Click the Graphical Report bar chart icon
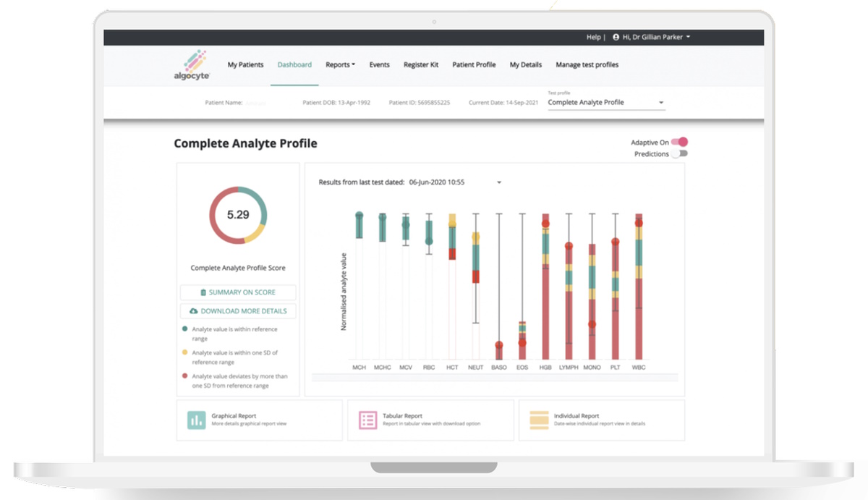This screenshot has height=500, width=868. (x=197, y=420)
